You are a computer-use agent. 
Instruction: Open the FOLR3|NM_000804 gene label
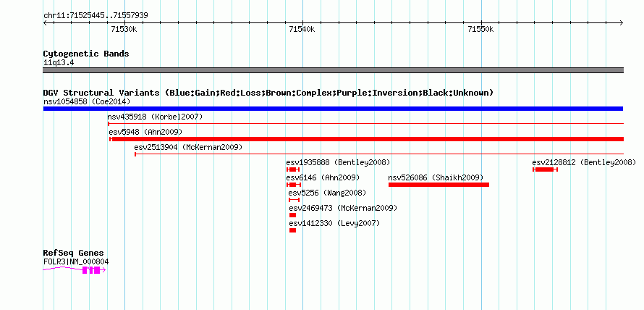(76, 261)
